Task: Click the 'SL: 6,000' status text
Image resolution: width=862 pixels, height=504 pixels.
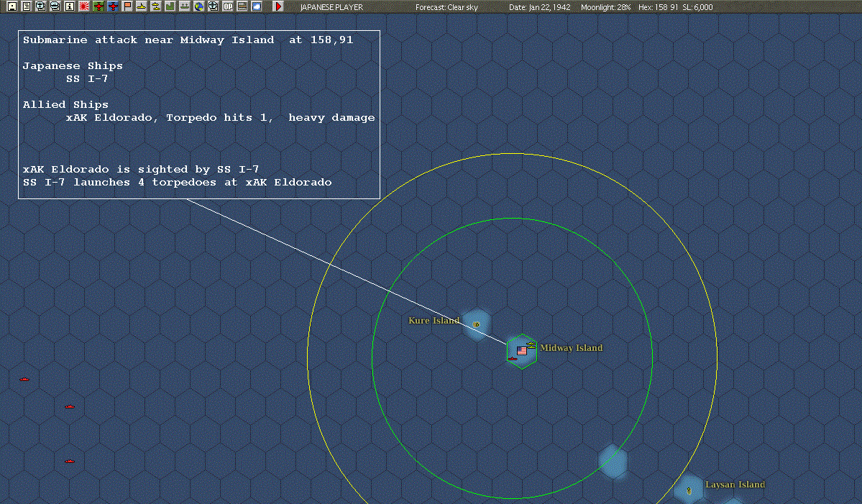Action: click(697, 7)
